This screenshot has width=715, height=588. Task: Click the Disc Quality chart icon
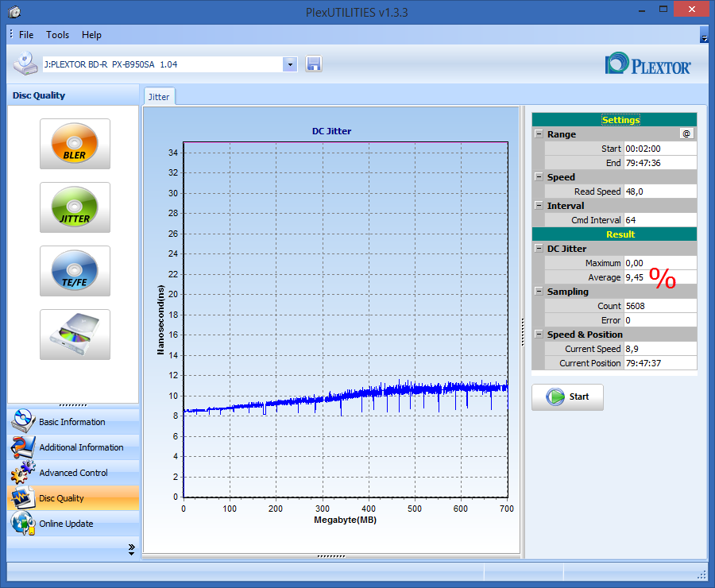pyautogui.click(x=23, y=497)
